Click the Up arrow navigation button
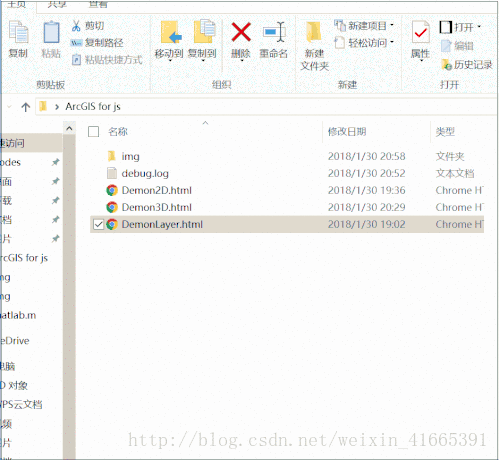The width and height of the screenshot is (499, 460). pyautogui.click(x=26, y=107)
